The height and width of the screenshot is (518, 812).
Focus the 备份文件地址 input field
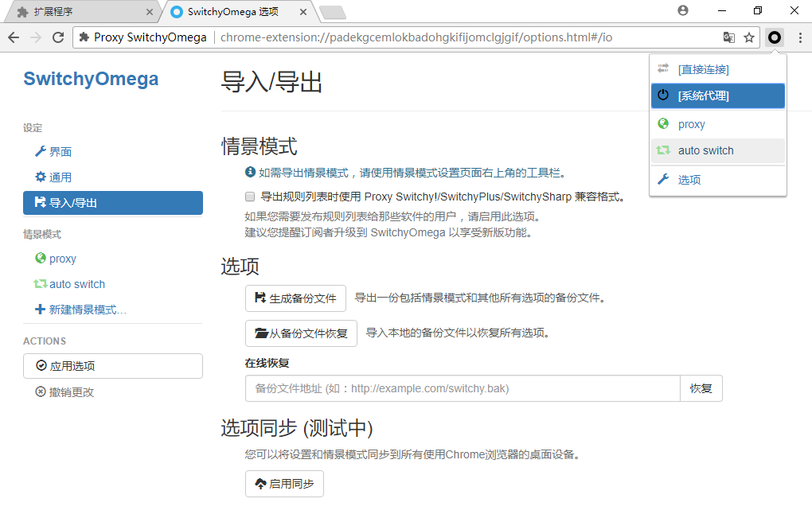click(463, 388)
